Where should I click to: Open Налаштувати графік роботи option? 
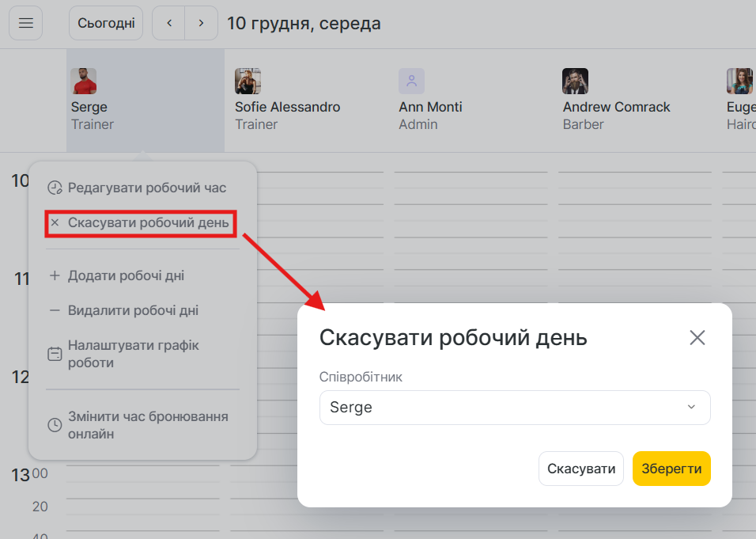[x=133, y=354]
